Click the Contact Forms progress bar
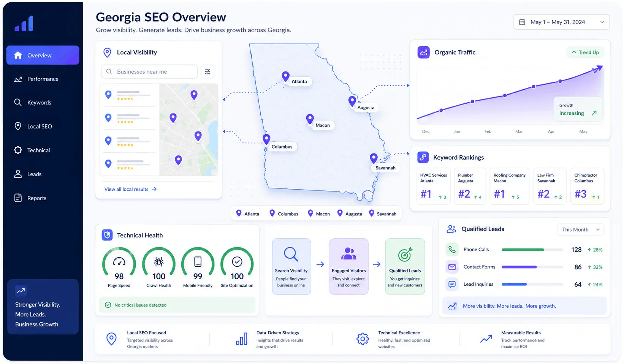The width and height of the screenshot is (624, 364). (532, 267)
